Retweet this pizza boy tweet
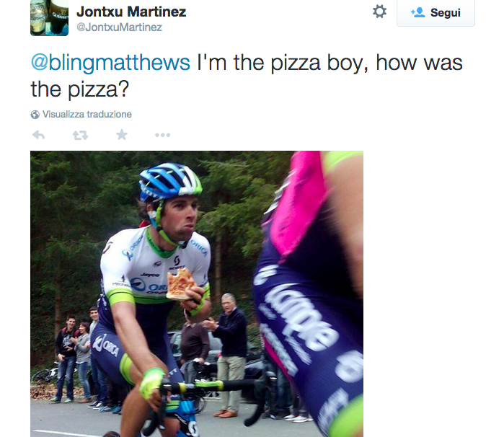The width and height of the screenshot is (504, 437). click(80, 135)
